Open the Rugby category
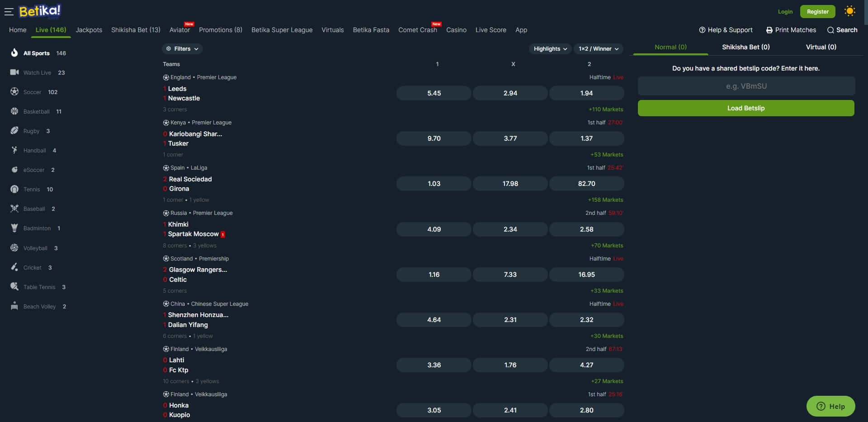The height and width of the screenshot is (422, 868). click(x=30, y=131)
